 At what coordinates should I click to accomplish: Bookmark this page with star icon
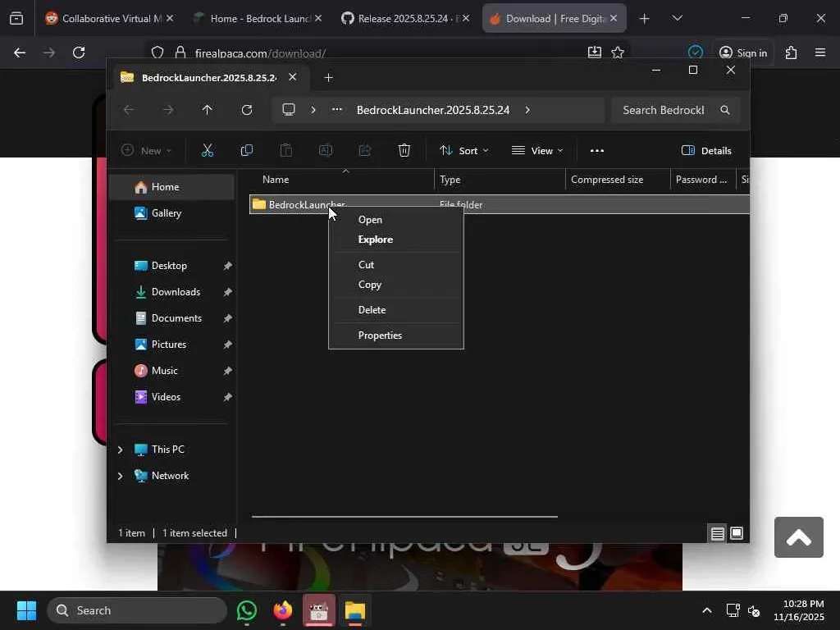[x=618, y=52]
